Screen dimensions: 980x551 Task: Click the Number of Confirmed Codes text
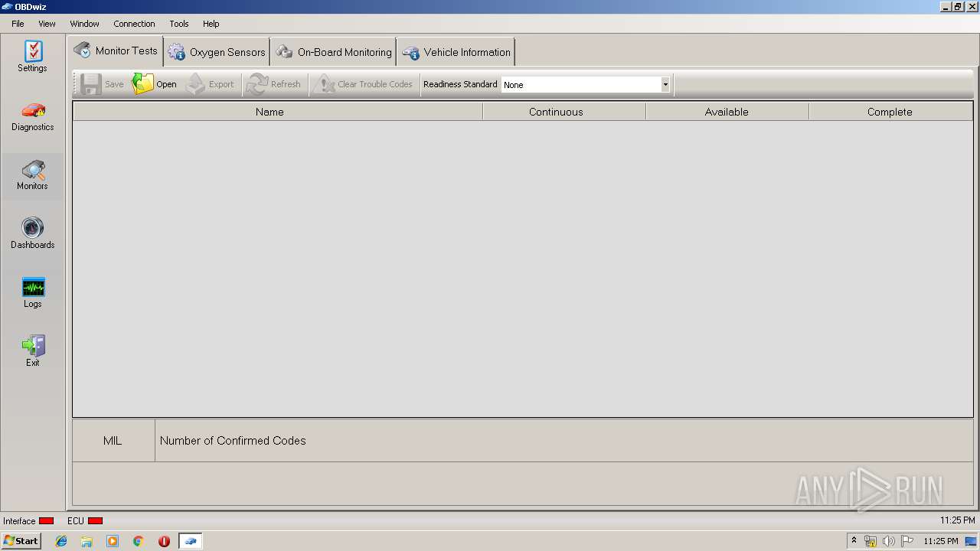[233, 441]
